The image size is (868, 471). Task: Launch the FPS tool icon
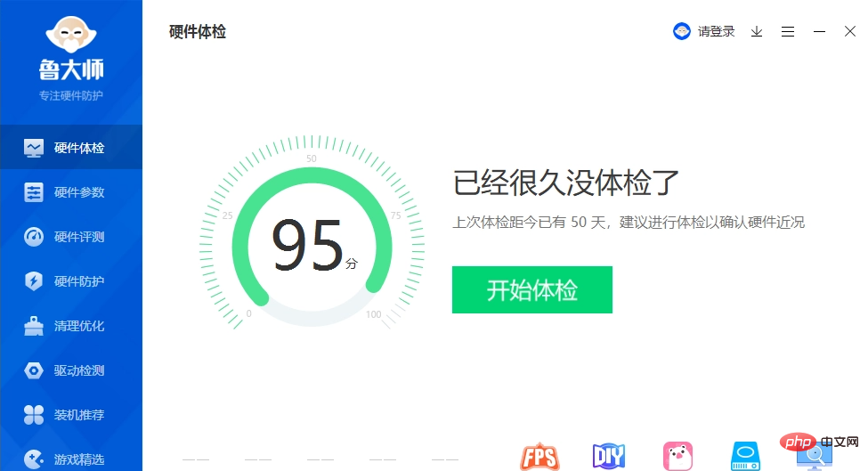pos(539,457)
